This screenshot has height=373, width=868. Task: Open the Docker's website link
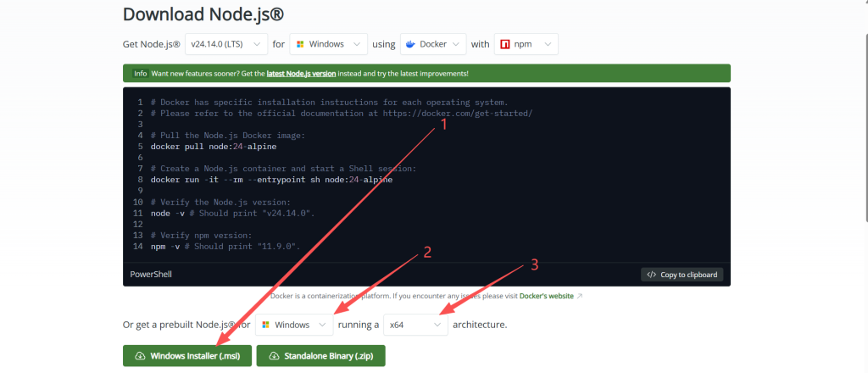(x=547, y=296)
